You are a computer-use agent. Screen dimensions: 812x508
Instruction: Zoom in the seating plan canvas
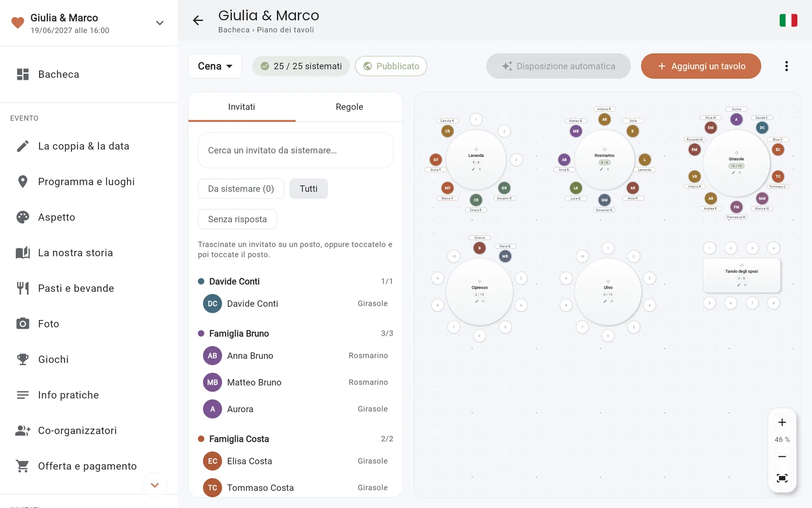click(x=782, y=422)
